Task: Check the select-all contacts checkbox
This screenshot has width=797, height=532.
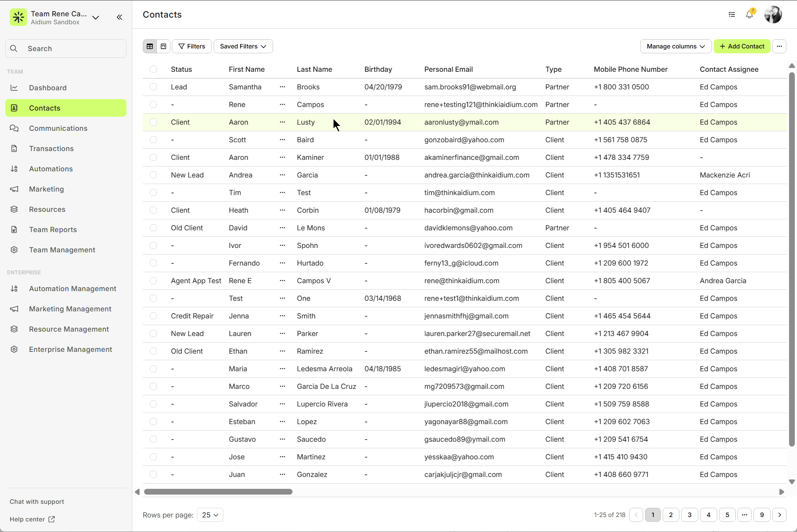Action: [153, 69]
